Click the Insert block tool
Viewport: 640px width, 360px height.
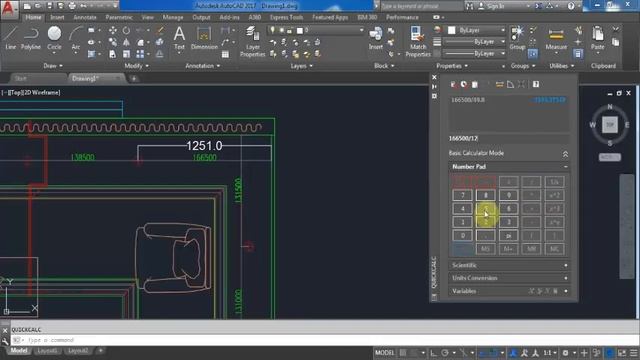(x=376, y=38)
